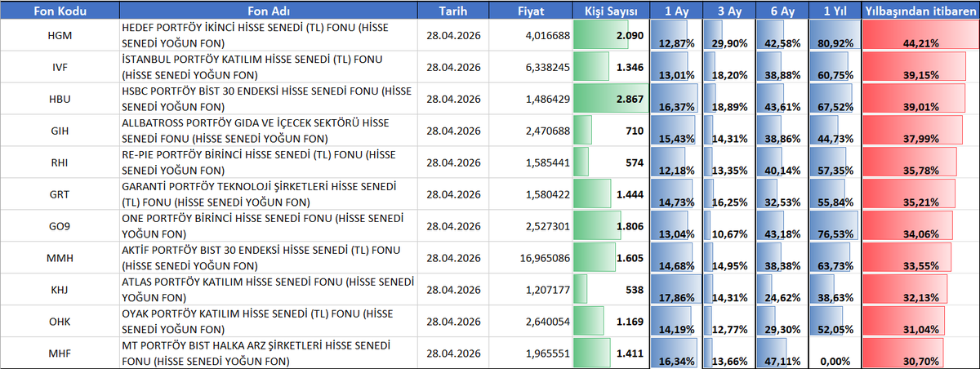Select year-to-date value 30,70%
This screenshot has height=369, width=980.
920,353
